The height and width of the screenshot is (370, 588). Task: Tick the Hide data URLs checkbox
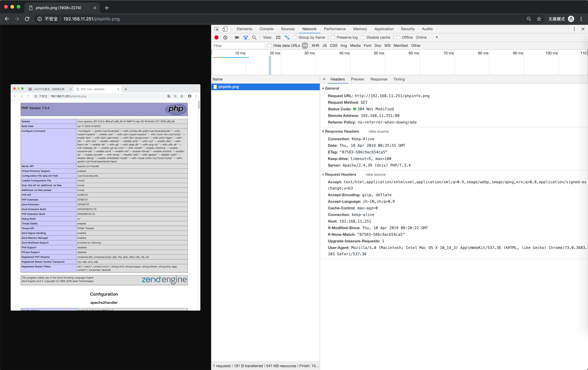(x=270, y=45)
